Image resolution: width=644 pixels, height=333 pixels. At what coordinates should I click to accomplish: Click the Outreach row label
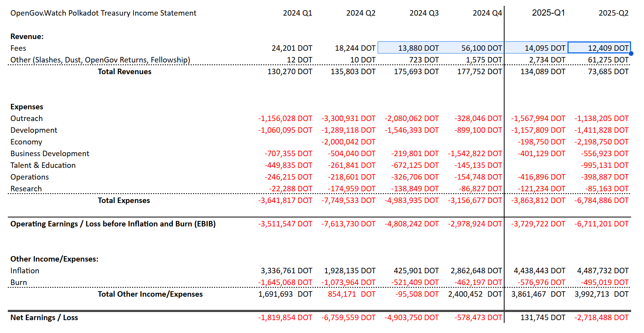point(27,118)
